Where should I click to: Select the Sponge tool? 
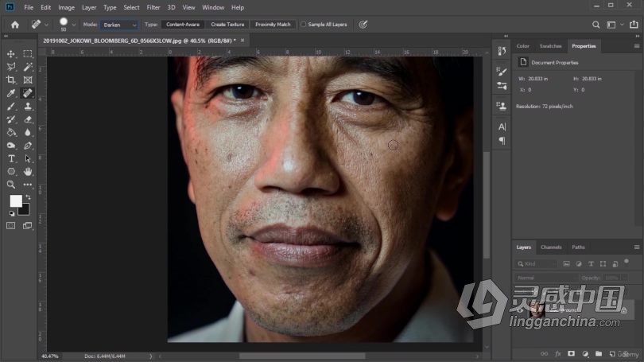click(x=11, y=146)
